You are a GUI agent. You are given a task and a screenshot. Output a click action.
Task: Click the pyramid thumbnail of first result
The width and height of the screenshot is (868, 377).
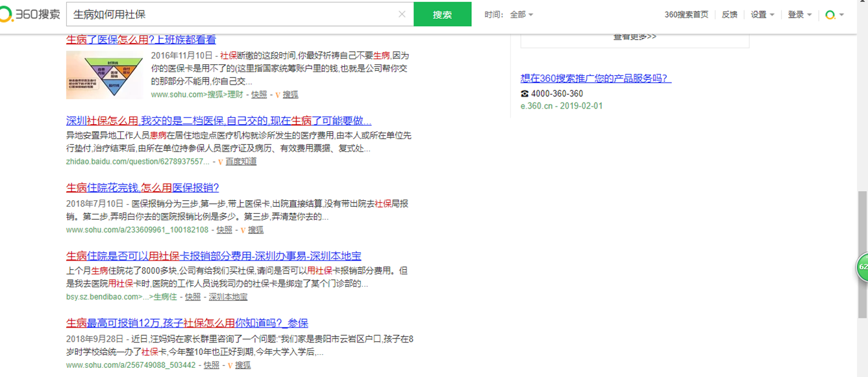point(105,74)
